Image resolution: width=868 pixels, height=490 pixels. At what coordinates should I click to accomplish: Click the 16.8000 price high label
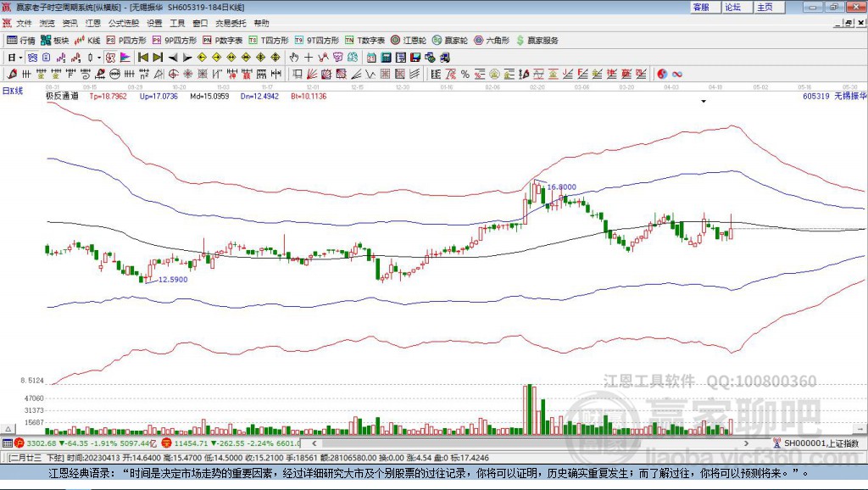[x=561, y=187]
